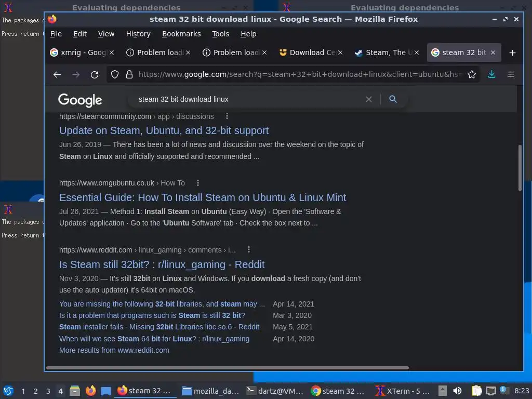Close the Steam, The U tab
532x399 pixels.
tap(417, 52)
